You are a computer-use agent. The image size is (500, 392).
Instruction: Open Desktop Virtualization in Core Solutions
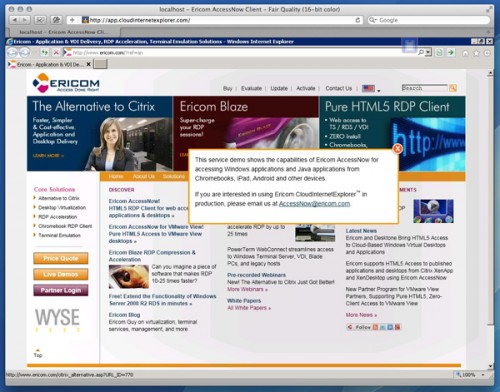tap(62, 207)
